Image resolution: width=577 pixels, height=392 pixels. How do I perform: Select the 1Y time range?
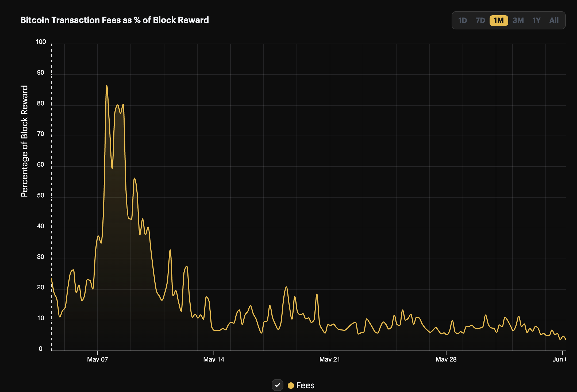pos(536,20)
